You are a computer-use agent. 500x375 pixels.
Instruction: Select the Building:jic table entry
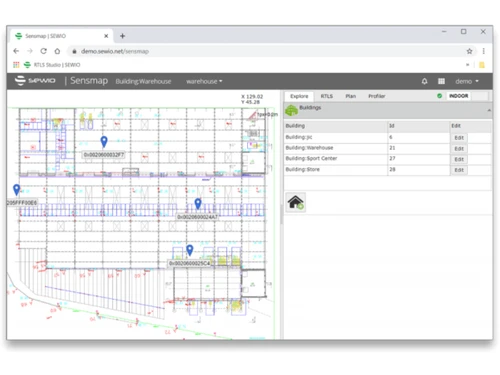click(x=299, y=137)
